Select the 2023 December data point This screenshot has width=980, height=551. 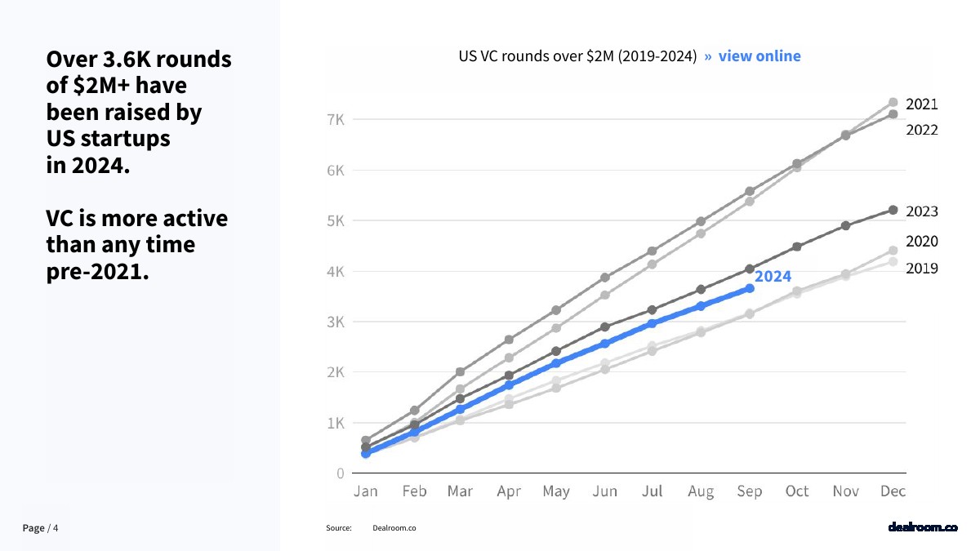[x=893, y=210]
